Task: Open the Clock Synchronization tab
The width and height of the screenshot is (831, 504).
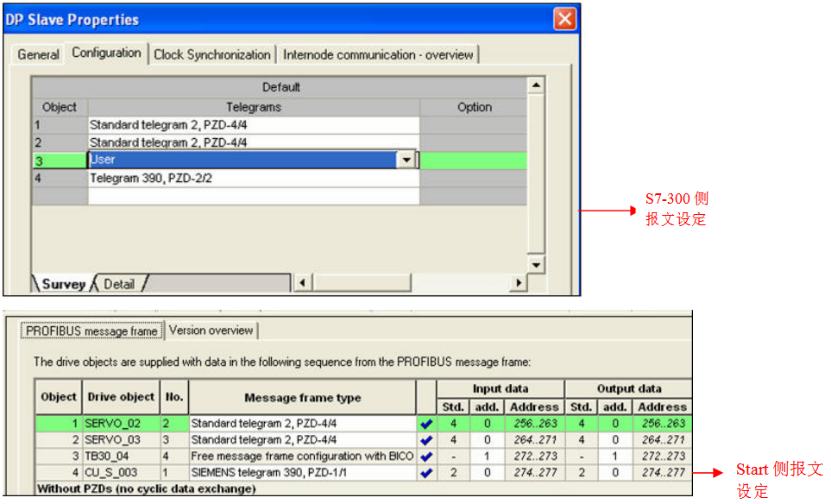Action: [x=212, y=54]
